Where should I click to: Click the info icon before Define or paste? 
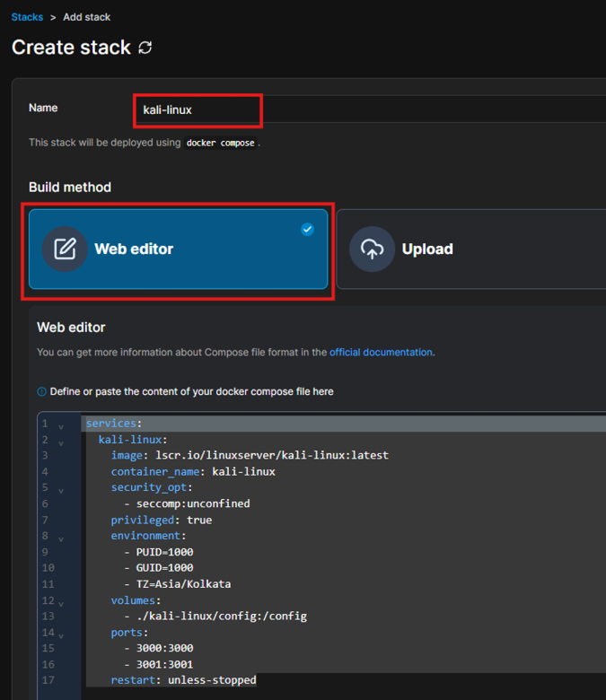[x=41, y=391]
